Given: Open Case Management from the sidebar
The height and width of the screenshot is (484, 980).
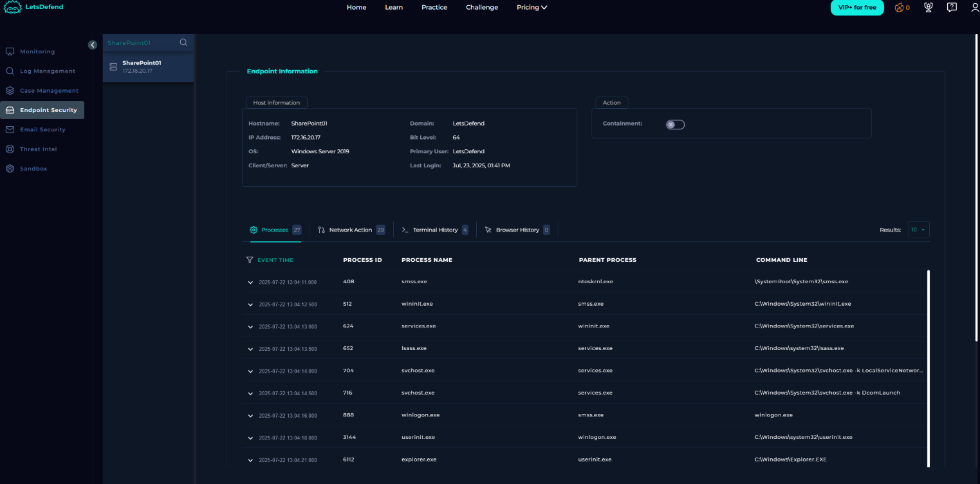Looking at the screenshot, I should (x=49, y=91).
